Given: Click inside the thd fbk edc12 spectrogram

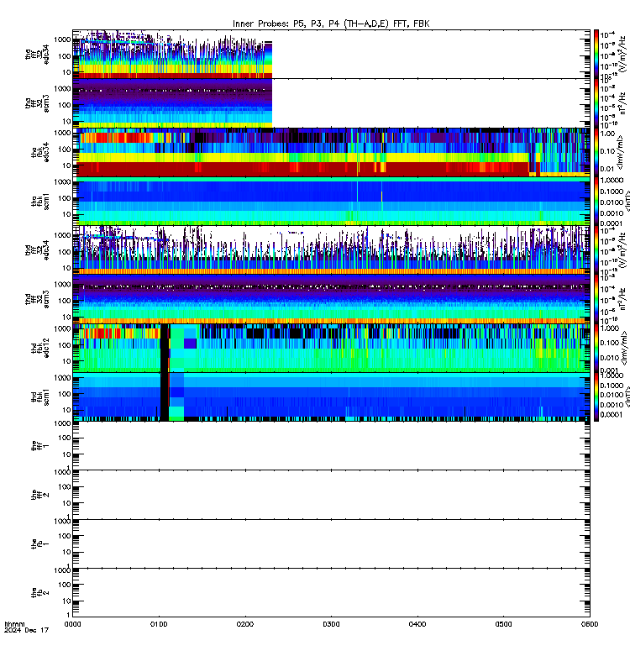Looking at the screenshot, I should coord(331,348).
